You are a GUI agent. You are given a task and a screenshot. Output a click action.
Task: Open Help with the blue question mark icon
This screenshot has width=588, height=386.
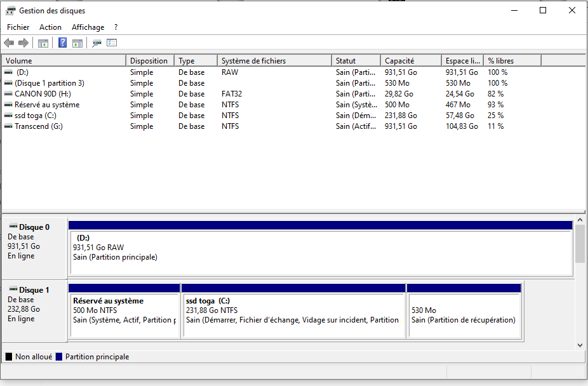(63, 43)
